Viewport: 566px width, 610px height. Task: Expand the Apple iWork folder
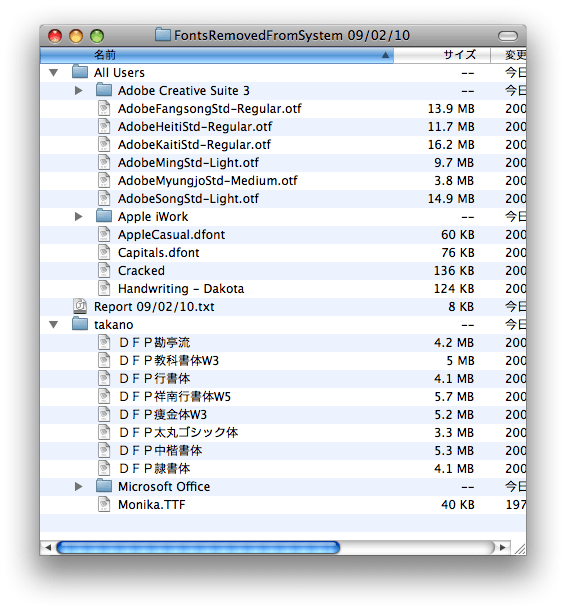(x=78, y=216)
